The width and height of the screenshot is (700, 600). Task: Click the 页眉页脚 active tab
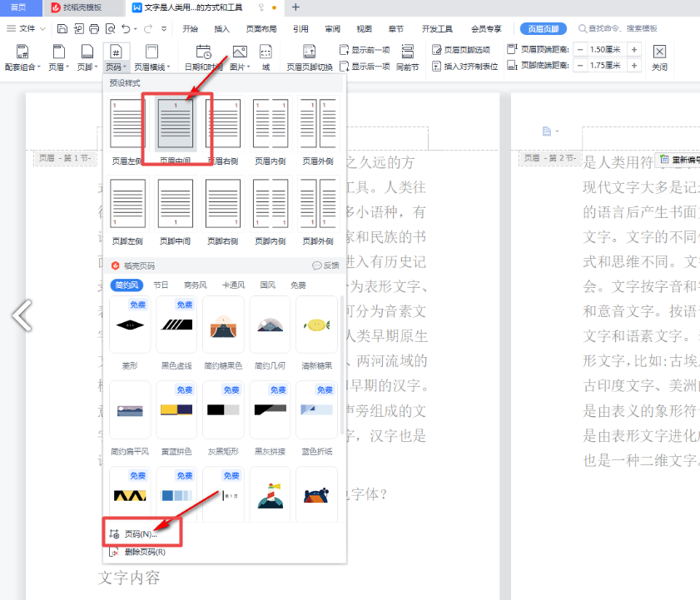point(544,28)
